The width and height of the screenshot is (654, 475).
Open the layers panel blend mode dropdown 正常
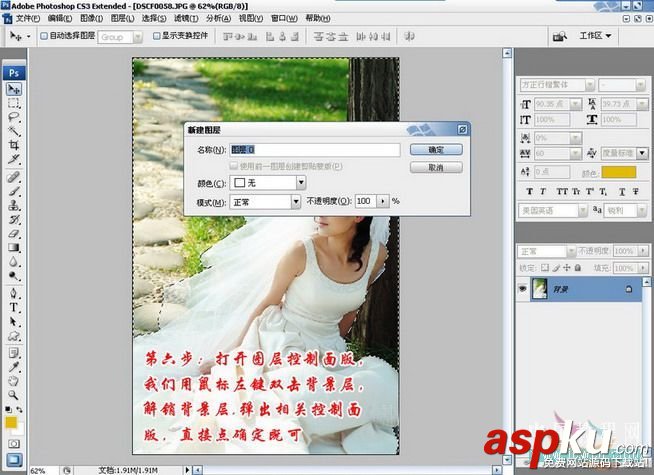571,251
